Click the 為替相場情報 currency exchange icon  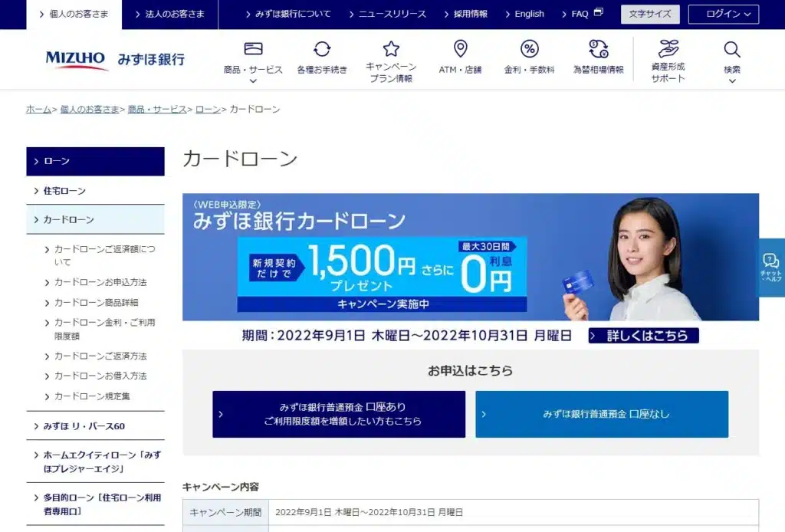[598, 49]
